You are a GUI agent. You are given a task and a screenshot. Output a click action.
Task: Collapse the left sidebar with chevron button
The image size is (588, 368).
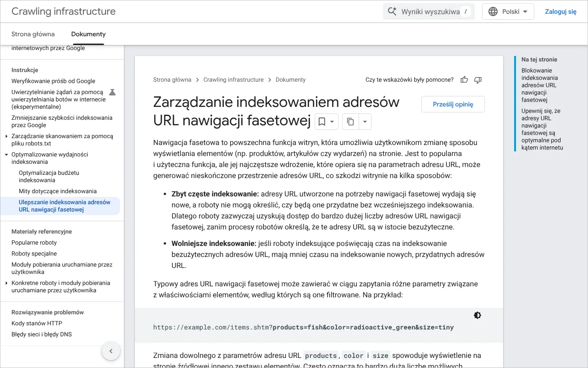[111, 351]
